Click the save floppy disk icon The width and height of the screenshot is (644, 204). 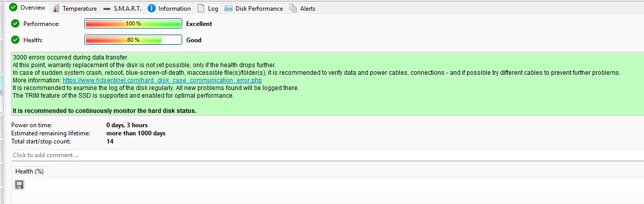19,185
